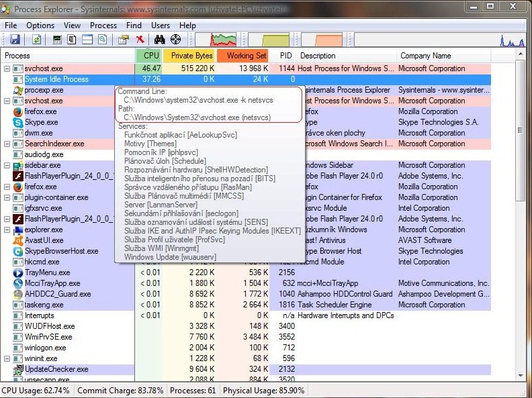Toggle the lower pane view toolbar icon
Image resolution: width=532 pixels, height=398 pixels.
click(87, 40)
